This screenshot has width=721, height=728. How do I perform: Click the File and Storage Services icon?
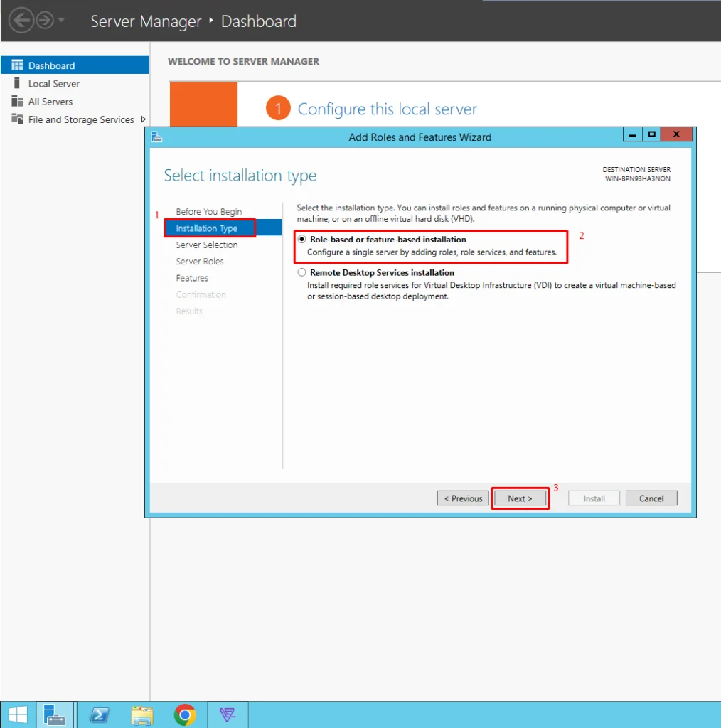(17, 119)
